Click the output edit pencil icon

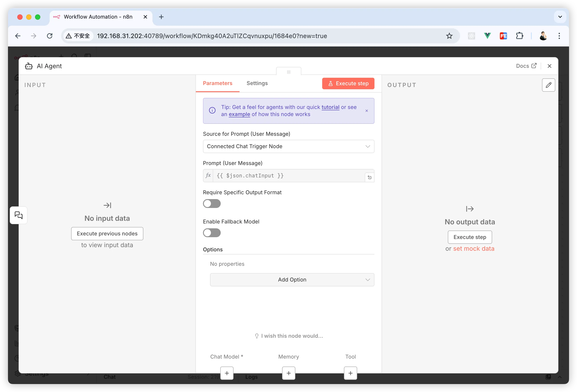point(548,85)
